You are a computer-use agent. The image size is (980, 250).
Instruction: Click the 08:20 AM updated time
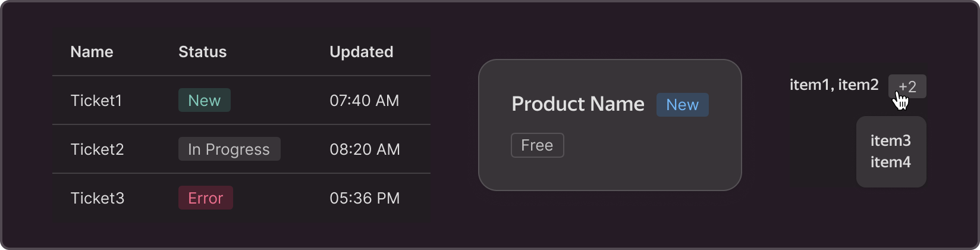pyautogui.click(x=365, y=149)
